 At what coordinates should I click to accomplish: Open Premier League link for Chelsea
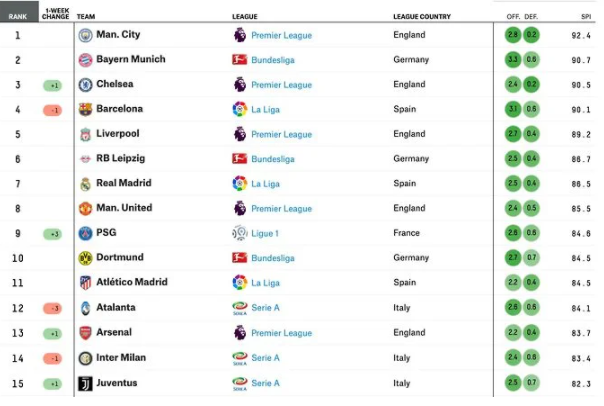tap(282, 85)
